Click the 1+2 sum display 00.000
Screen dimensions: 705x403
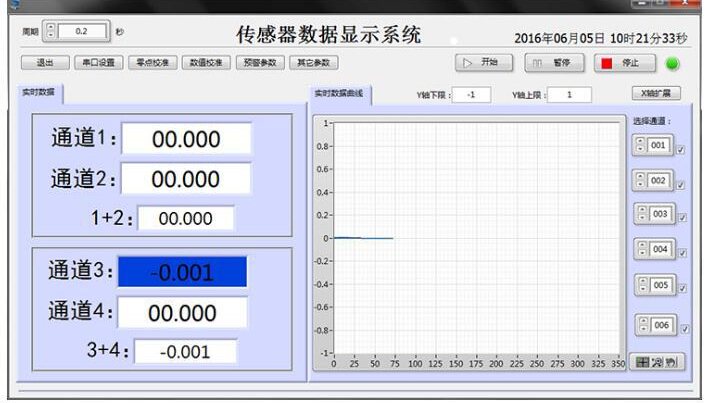[x=186, y=219]
